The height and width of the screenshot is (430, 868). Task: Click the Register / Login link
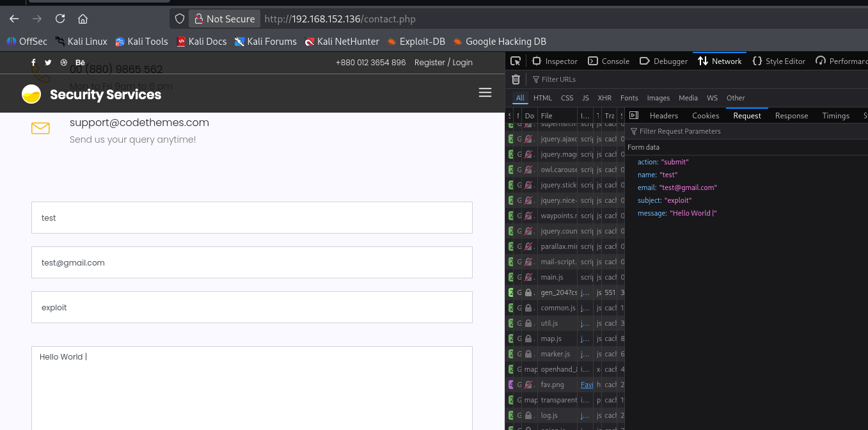(x=443, y=63)
